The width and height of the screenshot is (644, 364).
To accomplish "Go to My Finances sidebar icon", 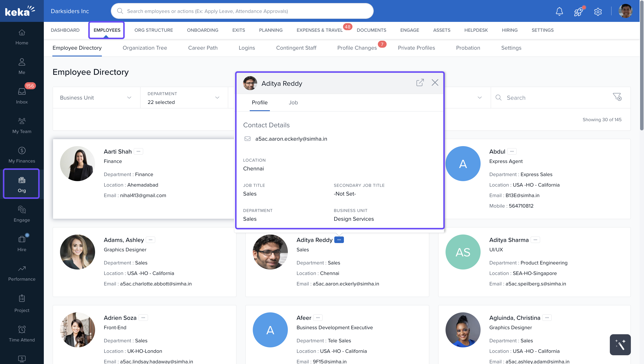I will click(x=22, y=155).
